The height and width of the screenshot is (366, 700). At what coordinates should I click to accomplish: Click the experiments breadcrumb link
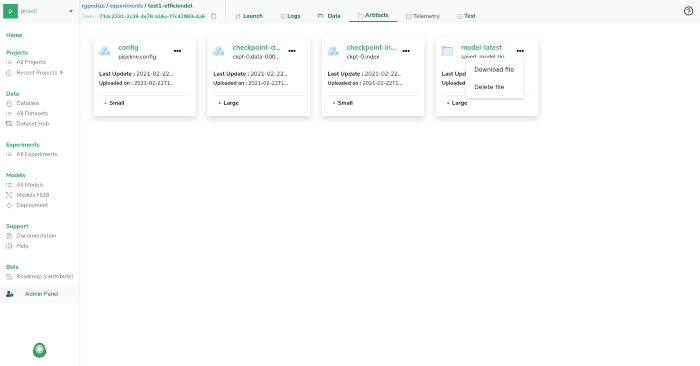[x=126, y=6]
